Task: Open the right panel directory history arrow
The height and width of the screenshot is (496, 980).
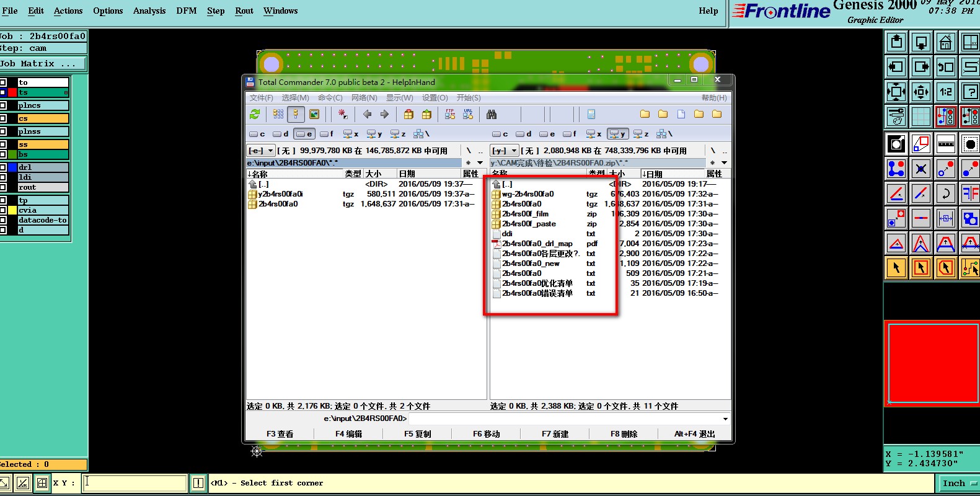Action: click(x=724, y=163)
